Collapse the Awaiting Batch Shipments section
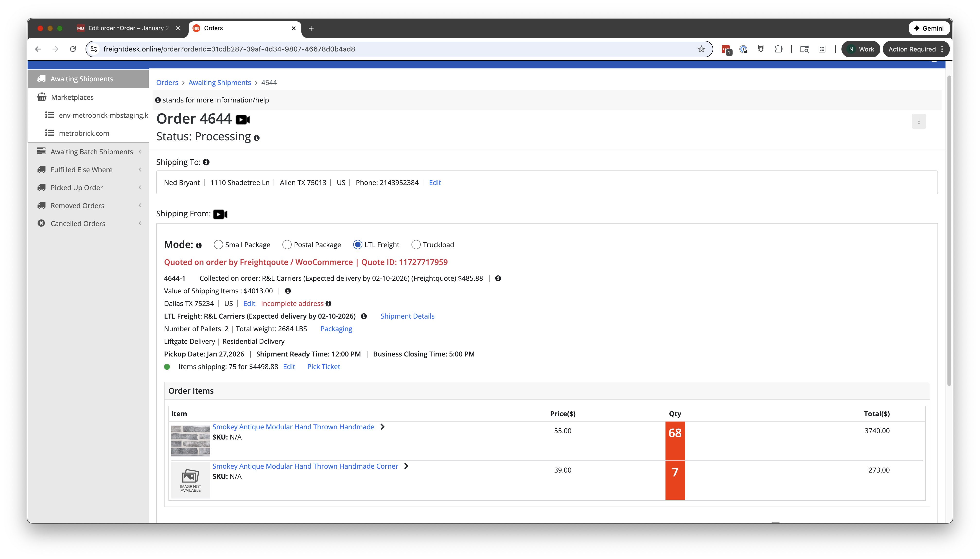Image resolution: width=980 pixels, height=559 pixels. click(x=140, y=151)
